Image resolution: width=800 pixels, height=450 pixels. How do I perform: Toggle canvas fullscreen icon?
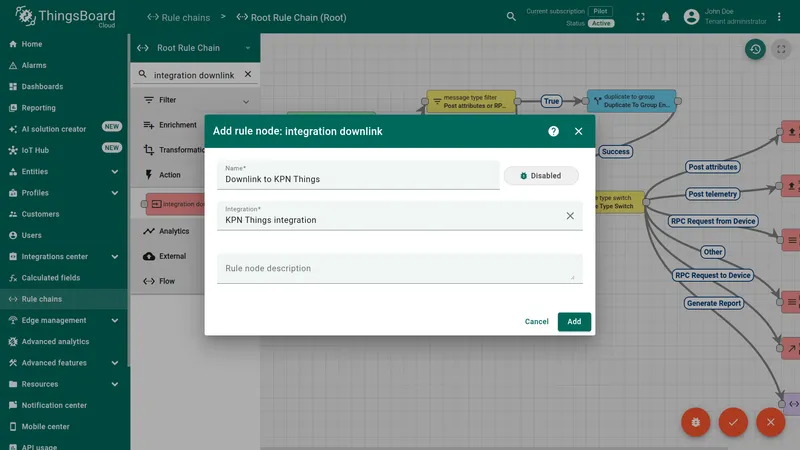781,49
